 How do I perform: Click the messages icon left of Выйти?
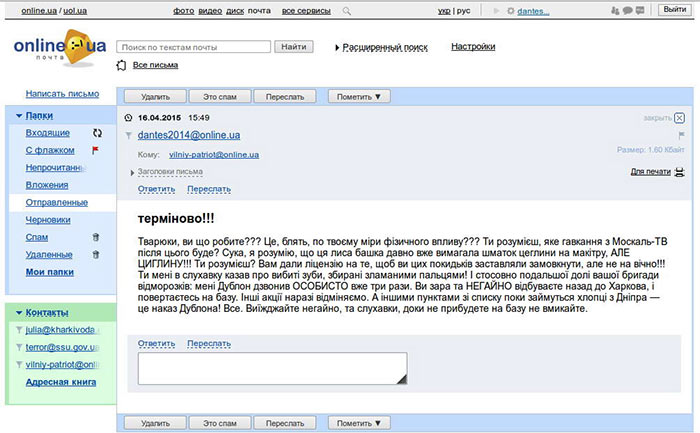640,10
